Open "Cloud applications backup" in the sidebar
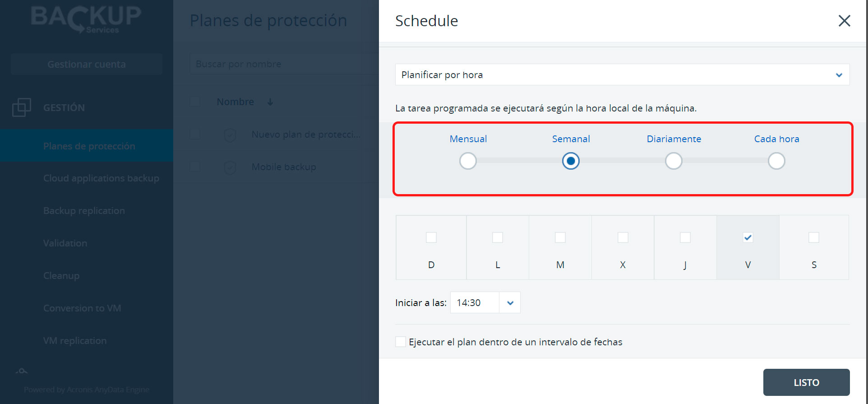The height and width of the screenshot is (404, 868). pos(101,178)
